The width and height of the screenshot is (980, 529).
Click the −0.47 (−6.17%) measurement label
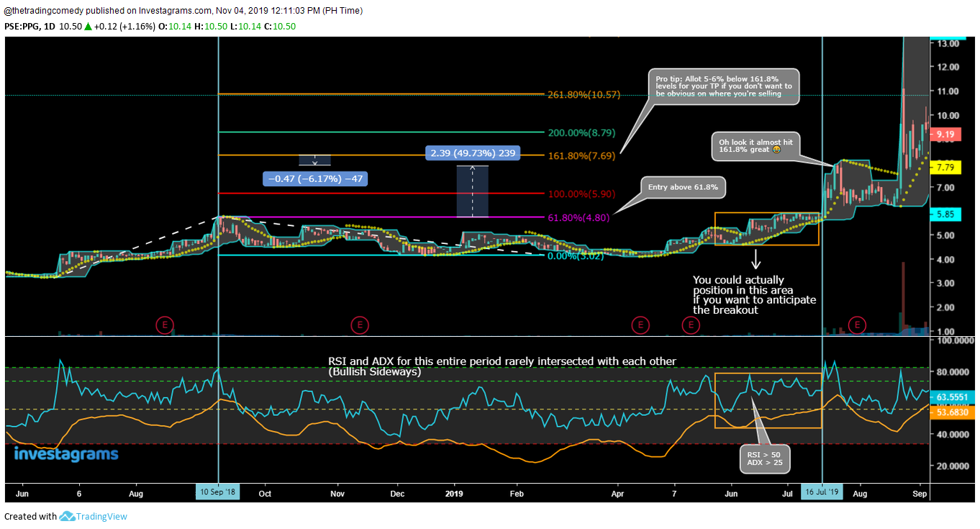tap(315, 178)
